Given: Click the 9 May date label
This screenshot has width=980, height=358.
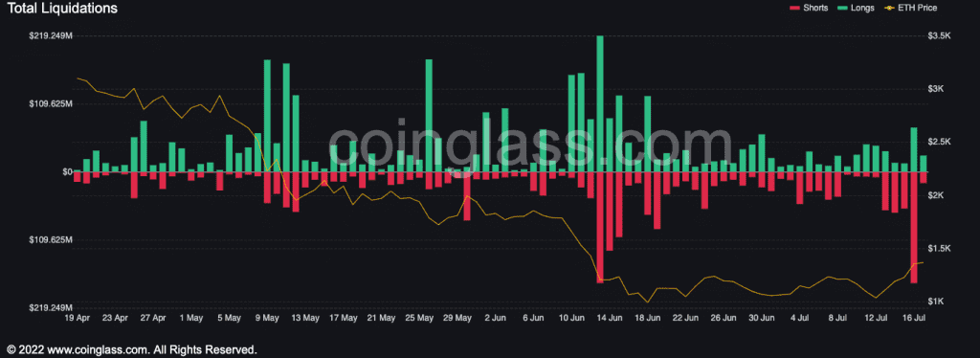Looking at the screenshot, I should 268,318.
